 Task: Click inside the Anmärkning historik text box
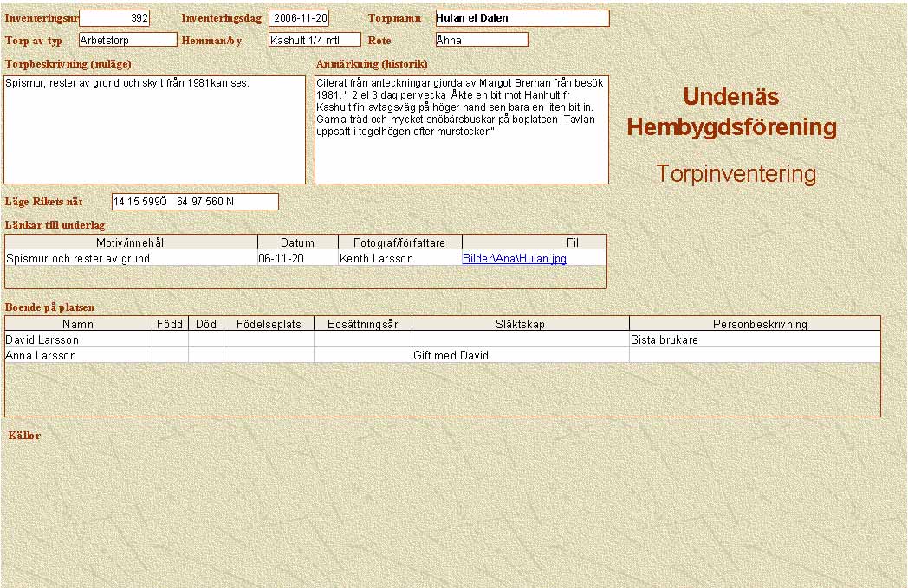click(461, 130)
